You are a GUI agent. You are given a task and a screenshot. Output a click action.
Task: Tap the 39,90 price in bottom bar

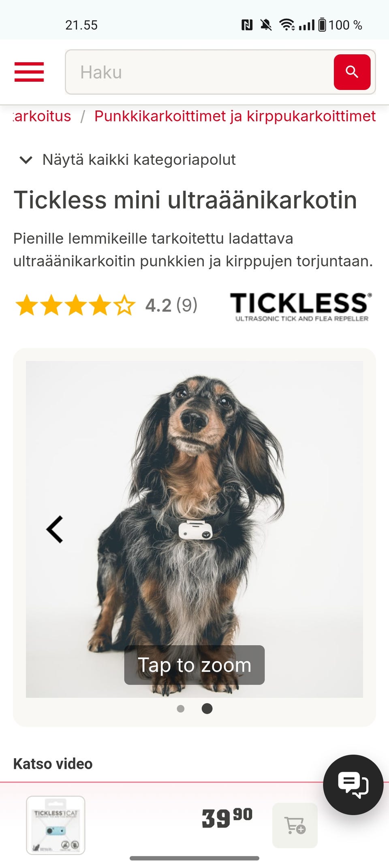[x=227, y=819]
